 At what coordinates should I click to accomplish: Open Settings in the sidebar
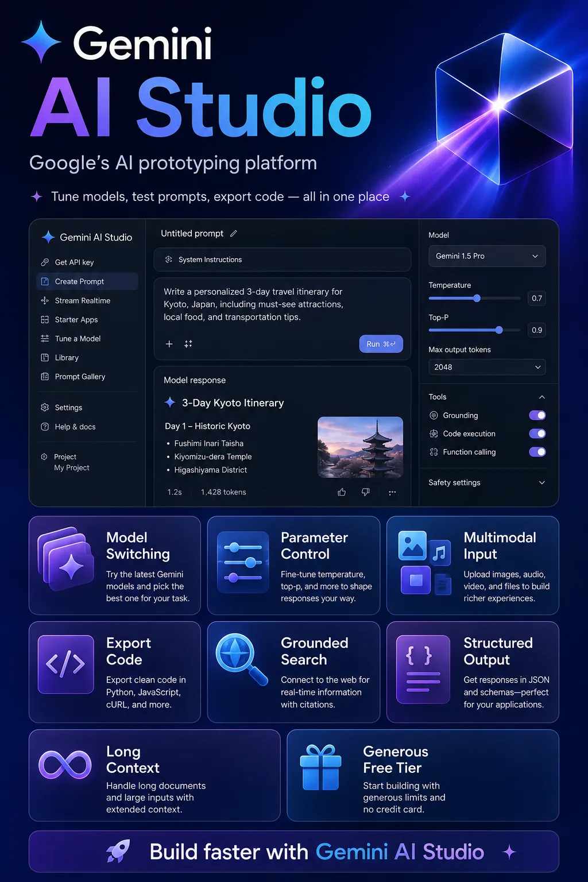(x=87, y=407)
